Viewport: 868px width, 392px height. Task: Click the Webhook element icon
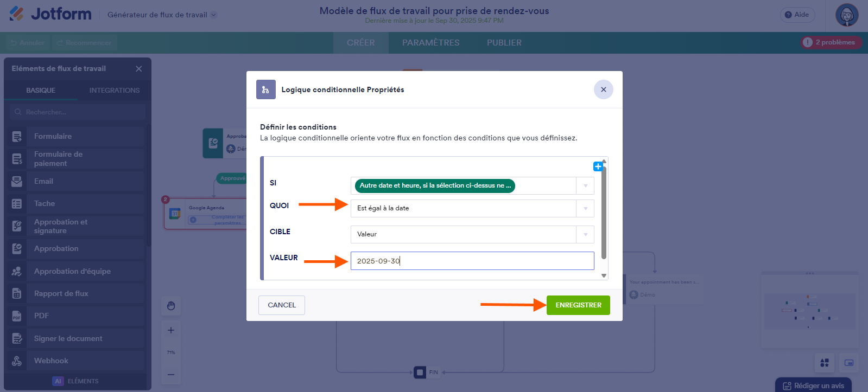click(17, 361)
